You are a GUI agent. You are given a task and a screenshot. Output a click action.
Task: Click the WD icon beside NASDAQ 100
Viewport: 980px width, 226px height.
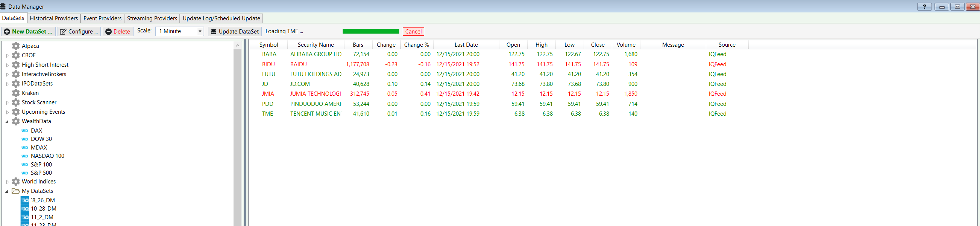coord(25,156)
